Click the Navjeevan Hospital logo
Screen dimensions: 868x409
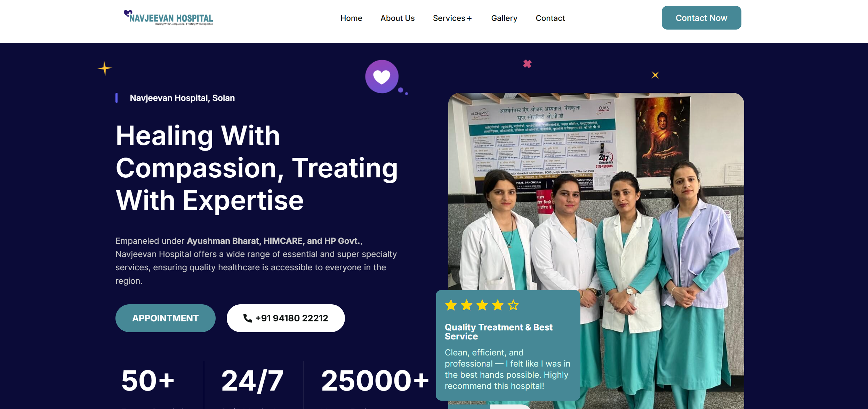click(168, 18)
